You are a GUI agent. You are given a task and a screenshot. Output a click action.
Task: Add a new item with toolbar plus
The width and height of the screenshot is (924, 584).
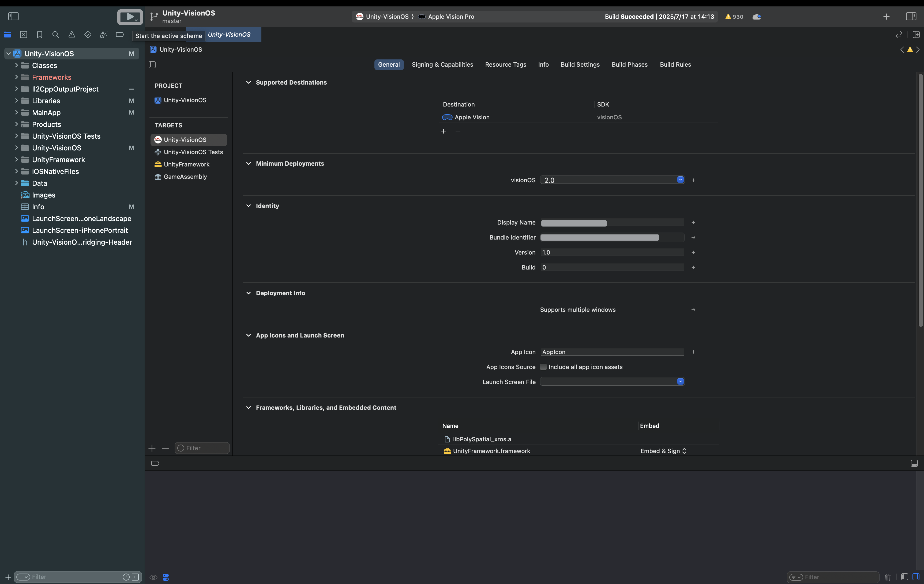pos(887,17)
